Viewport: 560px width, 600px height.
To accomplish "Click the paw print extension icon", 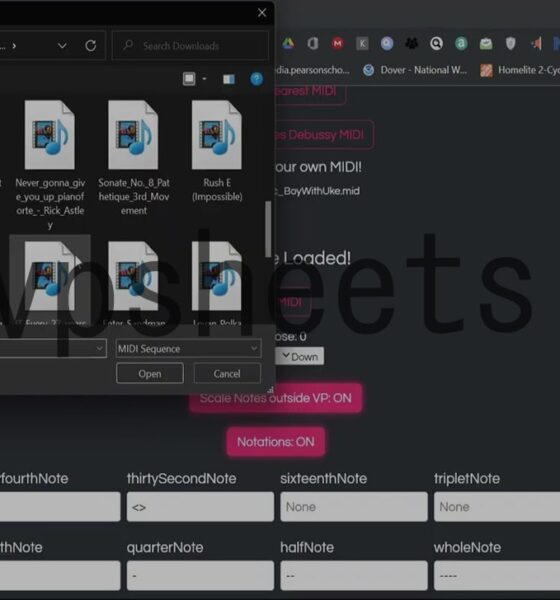I will click(x=411, y=44).
